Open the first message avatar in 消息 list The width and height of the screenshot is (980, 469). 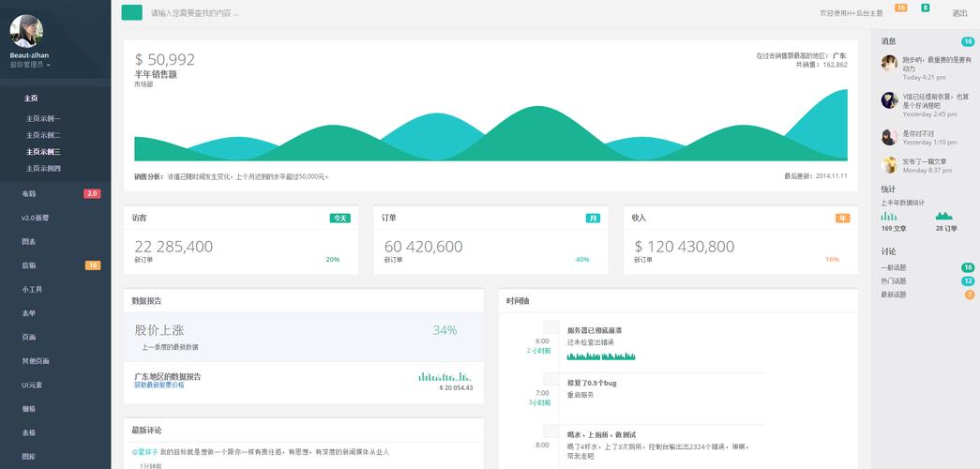(x=889, y=64)
